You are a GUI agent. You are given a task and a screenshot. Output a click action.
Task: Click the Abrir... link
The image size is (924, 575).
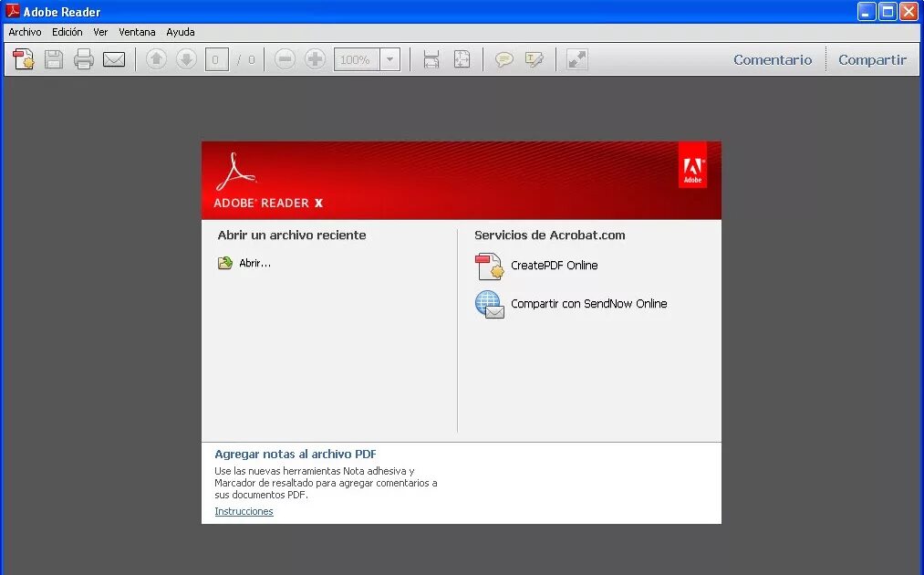(255, 263)
